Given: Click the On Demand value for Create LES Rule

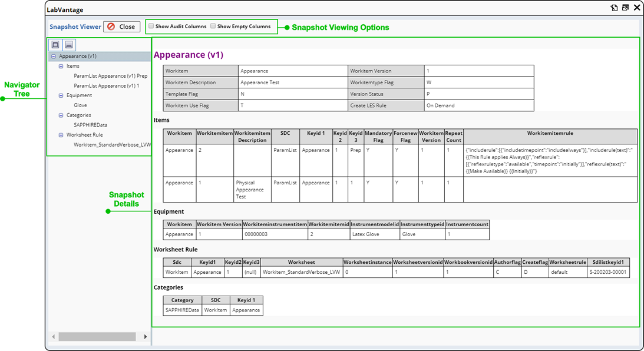Looking at the screenshot, I should pos(440,105).
